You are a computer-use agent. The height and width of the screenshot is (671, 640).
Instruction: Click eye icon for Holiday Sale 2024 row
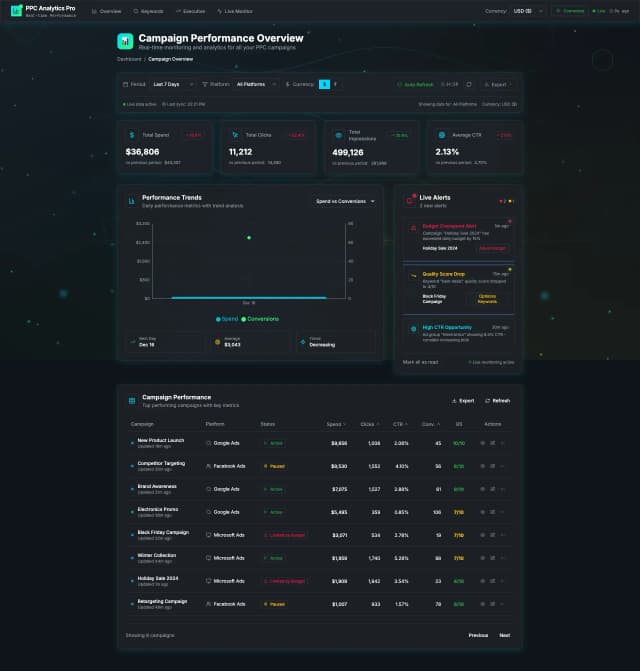pos(483,581)
